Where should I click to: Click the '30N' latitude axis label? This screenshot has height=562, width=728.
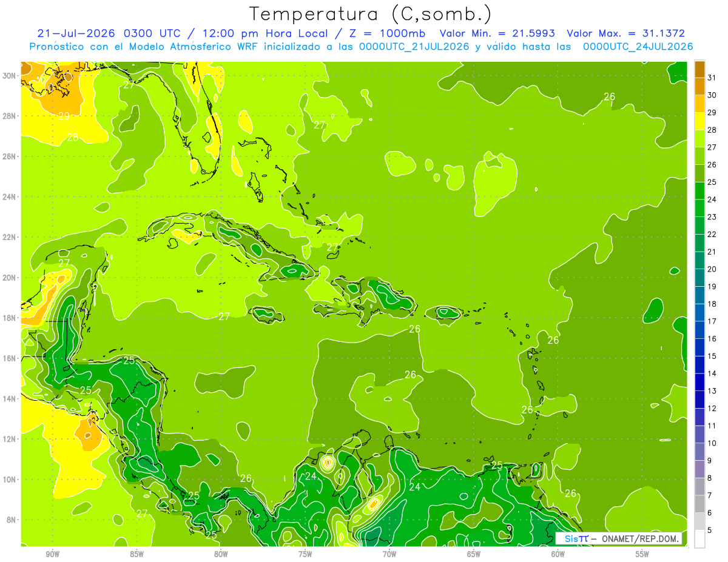point(9,76)
